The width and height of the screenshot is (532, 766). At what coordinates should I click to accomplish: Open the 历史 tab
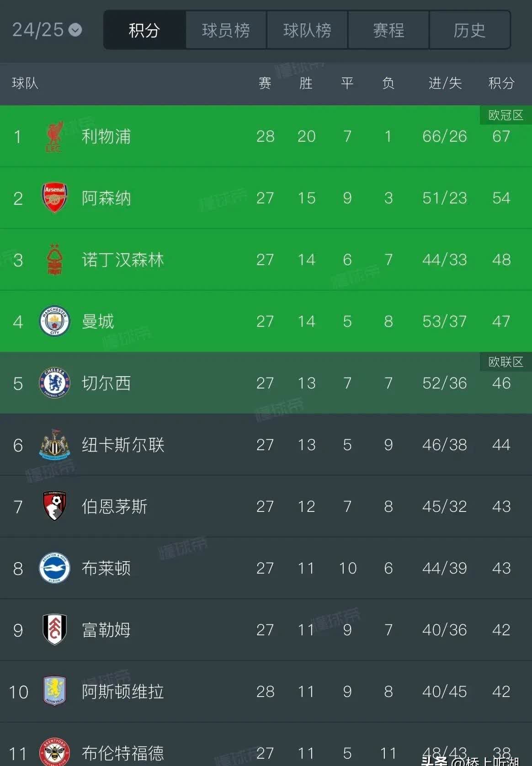470,30
